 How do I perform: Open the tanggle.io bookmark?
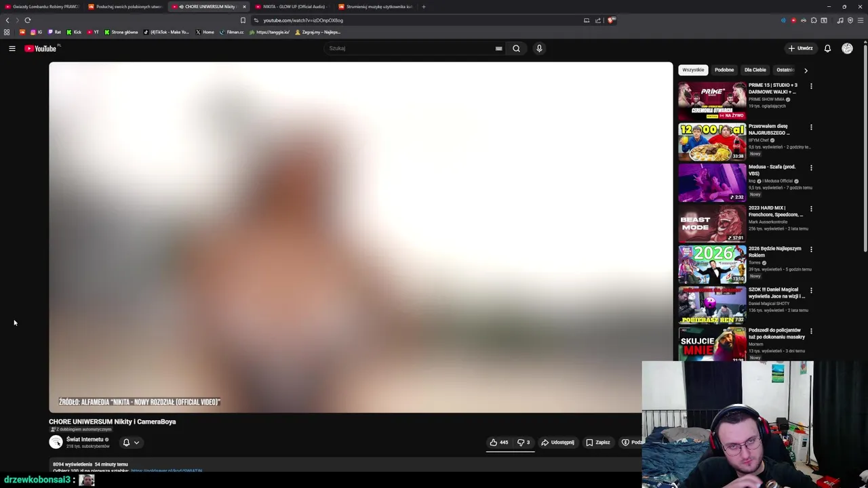pyautogui.click(x=270, y=32)
